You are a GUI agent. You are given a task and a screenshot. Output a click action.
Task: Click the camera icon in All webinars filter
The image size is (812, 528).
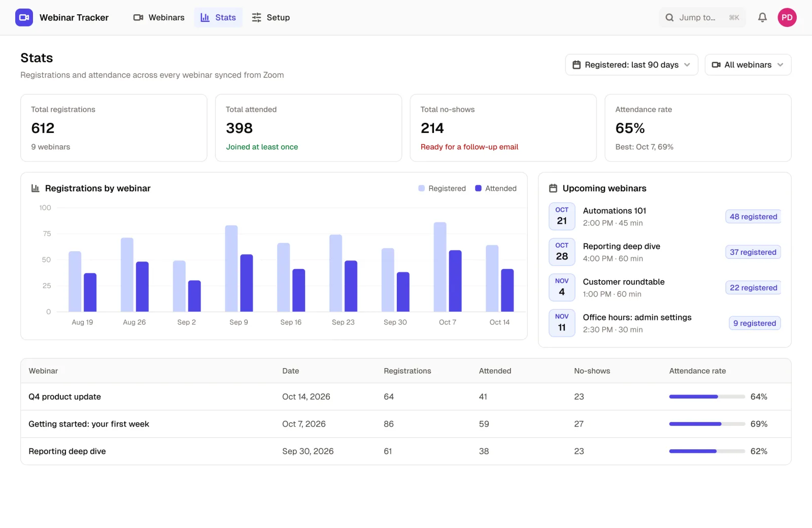pyautogui.click(x=716, y=65)
